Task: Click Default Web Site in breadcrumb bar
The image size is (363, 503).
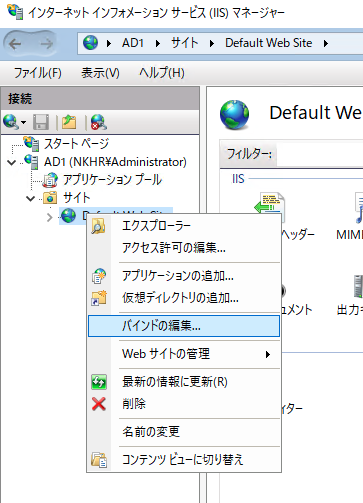Action: [x=269, y=43]
